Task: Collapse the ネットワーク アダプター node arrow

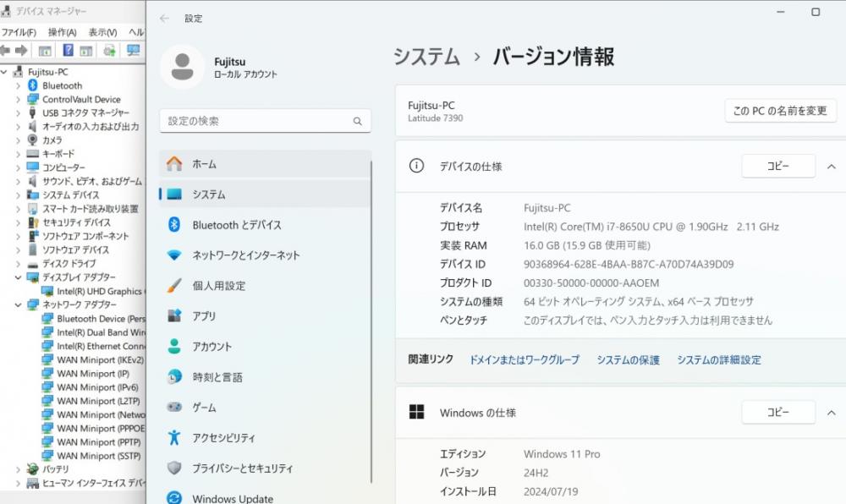Action: click(18, 304)
